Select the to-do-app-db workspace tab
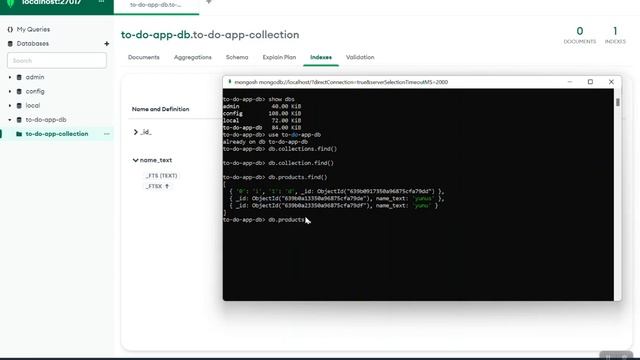This screenshot has height=360, width=640. [x=156, y=5]
